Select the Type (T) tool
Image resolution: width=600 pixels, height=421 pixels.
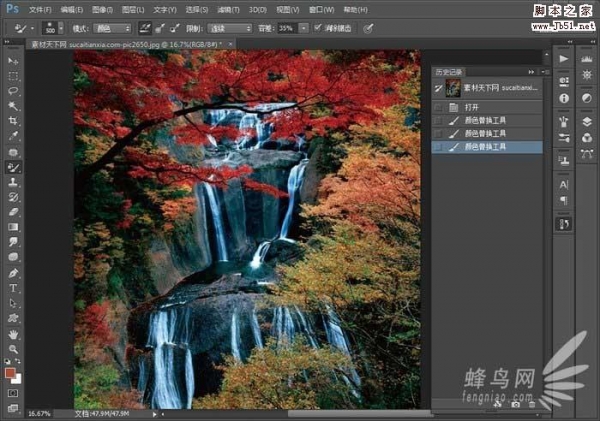(x=13, y=288)
